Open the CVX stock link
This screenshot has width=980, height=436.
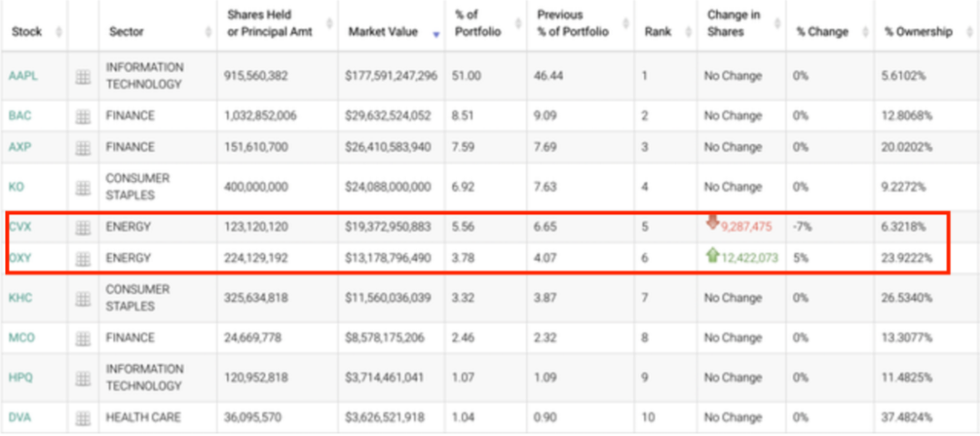click(x=20, y=227)
